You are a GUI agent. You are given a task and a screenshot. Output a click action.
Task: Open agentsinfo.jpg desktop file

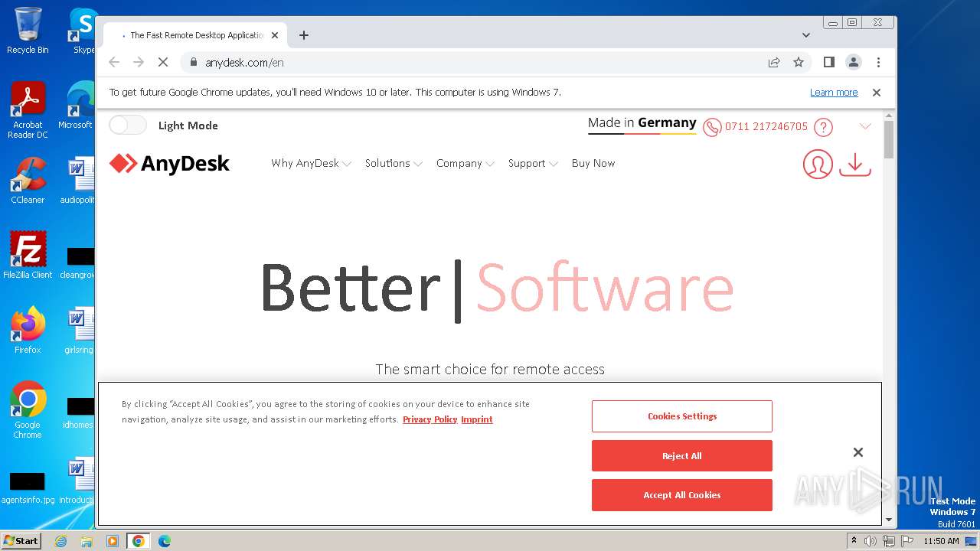click(27, 487)
